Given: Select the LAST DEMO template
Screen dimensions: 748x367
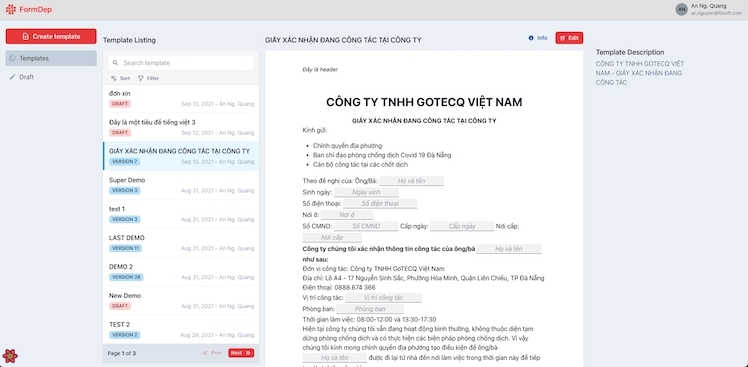Looking at the screenshot, I should click(x=181, y=243).
